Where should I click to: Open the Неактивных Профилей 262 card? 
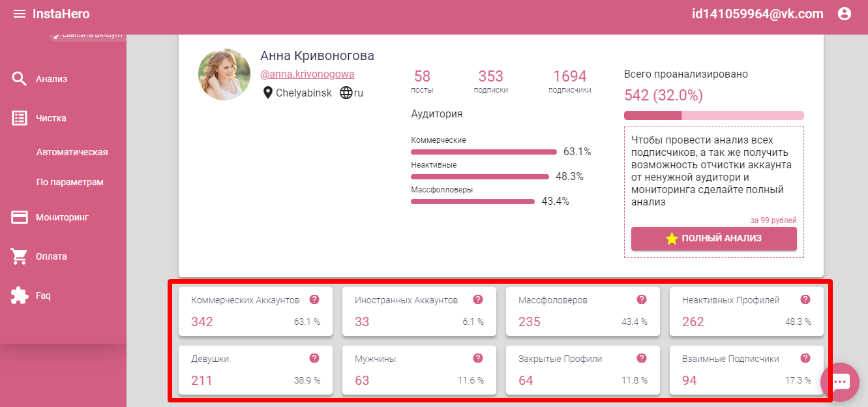coord(747,311)
